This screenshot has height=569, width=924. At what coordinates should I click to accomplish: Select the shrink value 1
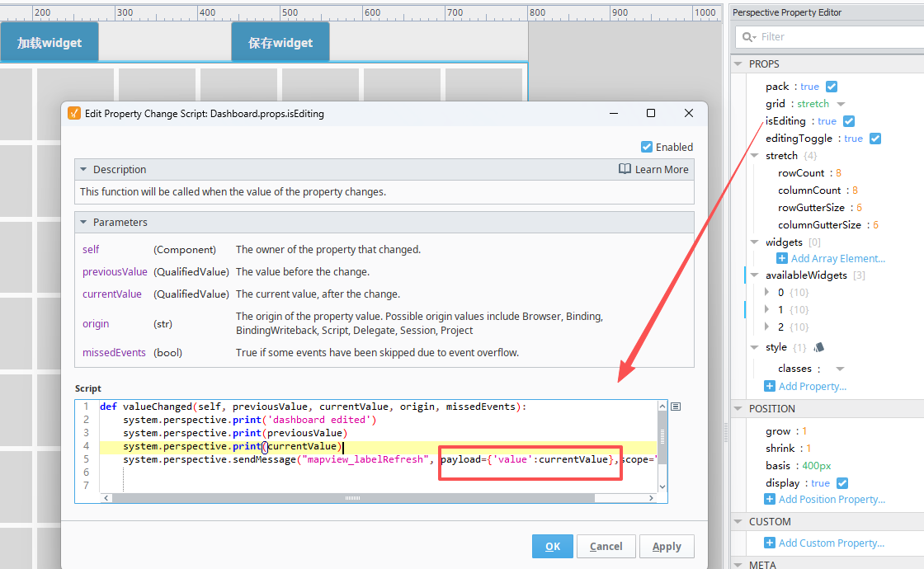coord(808,449)
